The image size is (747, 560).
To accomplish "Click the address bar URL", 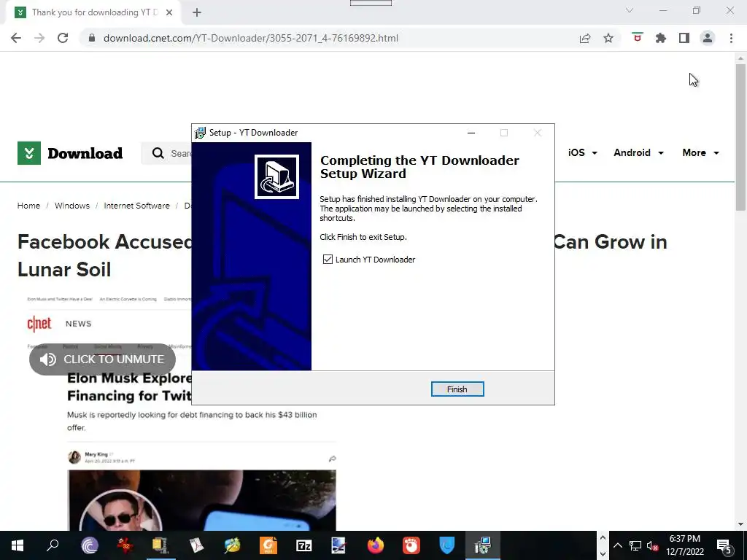I will (251, 38).
